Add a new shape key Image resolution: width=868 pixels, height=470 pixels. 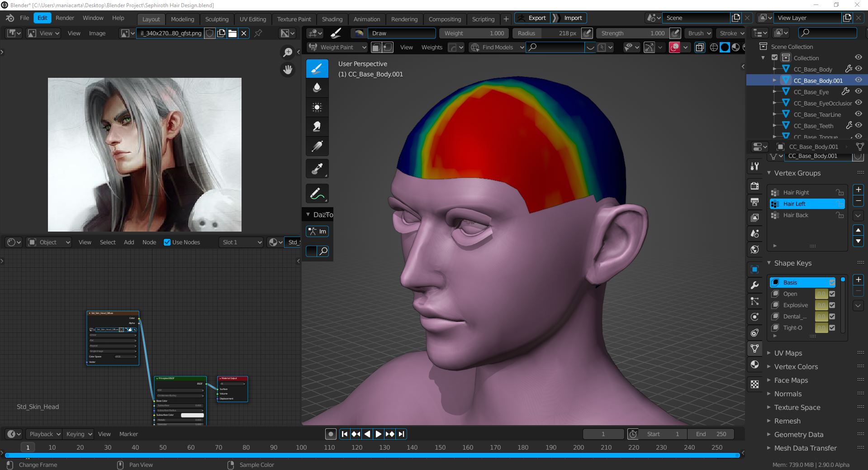click(858, 280)
